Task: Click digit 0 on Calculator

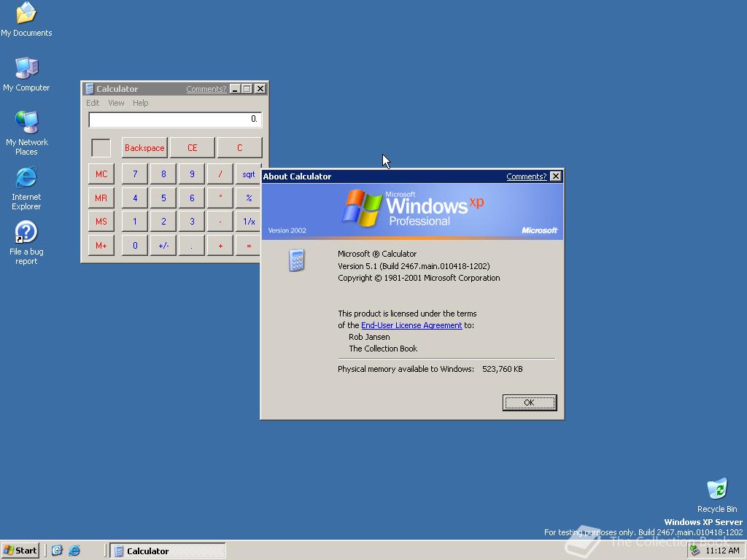Action: (x=135, y=245)
